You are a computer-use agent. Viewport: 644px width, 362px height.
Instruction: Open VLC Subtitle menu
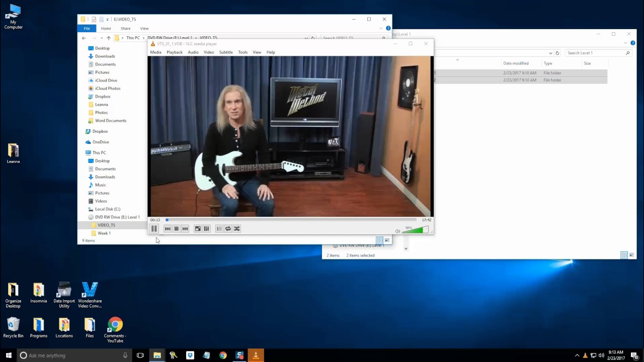click(226, 52)
